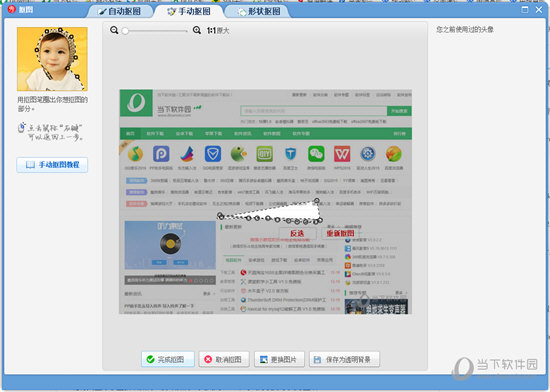This screenshot has height=392, width=550.
Task: Click the red app logo in title bar
Action: (x=12, y=9)
